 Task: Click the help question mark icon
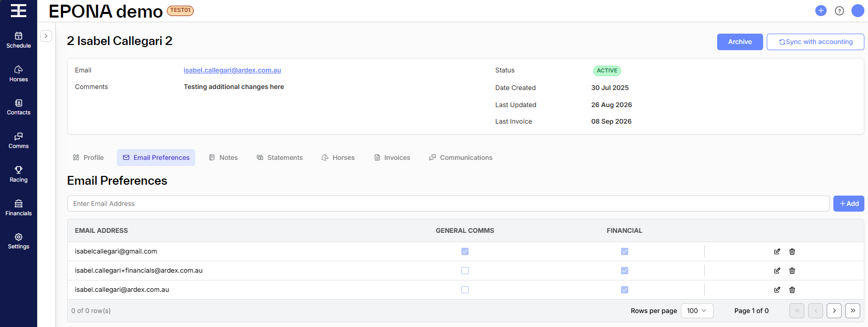(x=840, y=10)
